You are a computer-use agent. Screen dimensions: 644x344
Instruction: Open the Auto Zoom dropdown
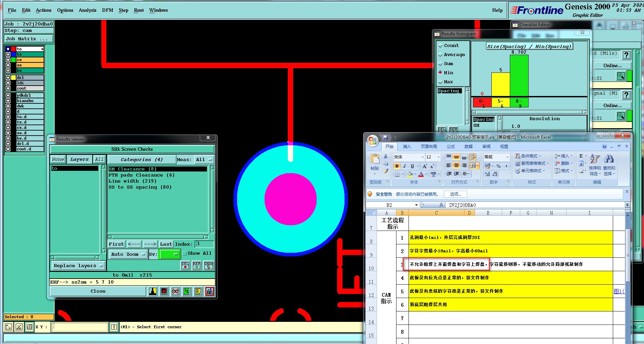point(128,254)
